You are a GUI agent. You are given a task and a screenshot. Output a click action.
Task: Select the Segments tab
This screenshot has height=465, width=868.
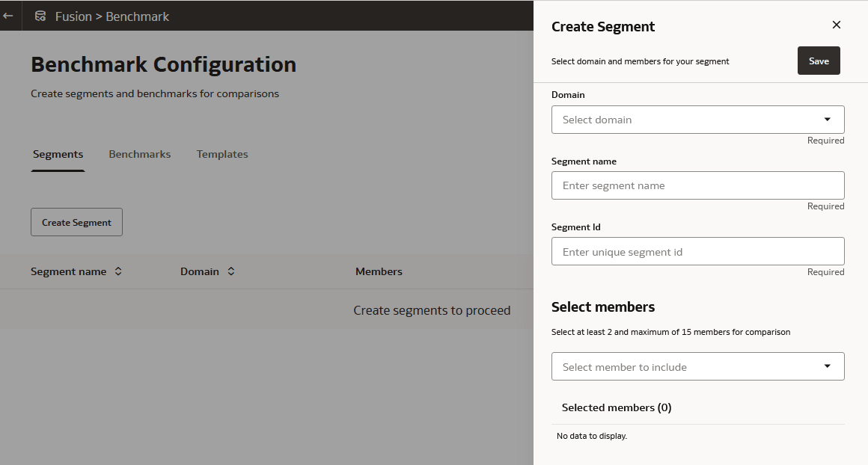coord(58,154)
